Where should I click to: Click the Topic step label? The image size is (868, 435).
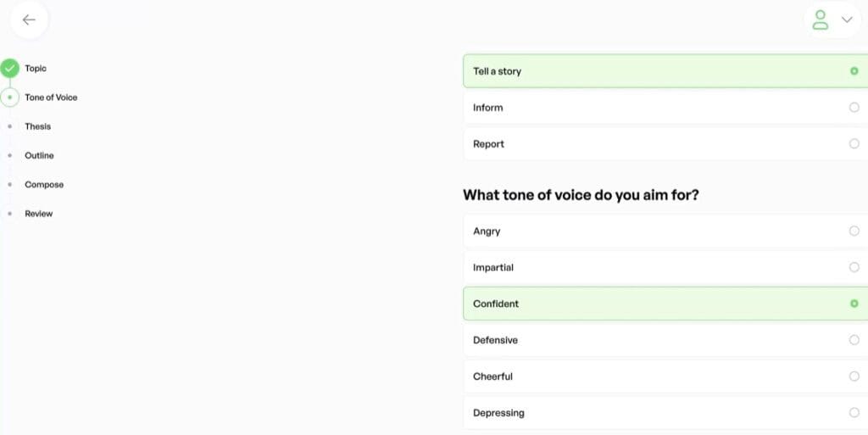point(36,69)
